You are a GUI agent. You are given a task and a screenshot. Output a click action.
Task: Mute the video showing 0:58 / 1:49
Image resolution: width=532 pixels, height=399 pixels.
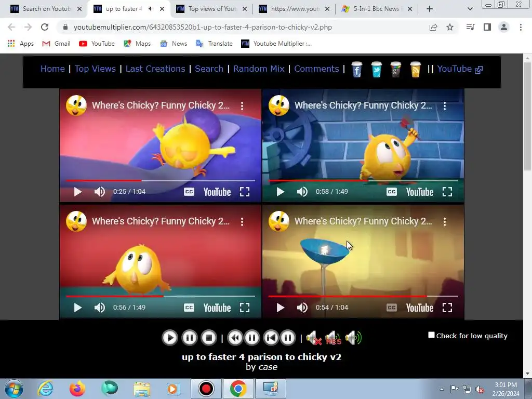click(x=302, y=192)
